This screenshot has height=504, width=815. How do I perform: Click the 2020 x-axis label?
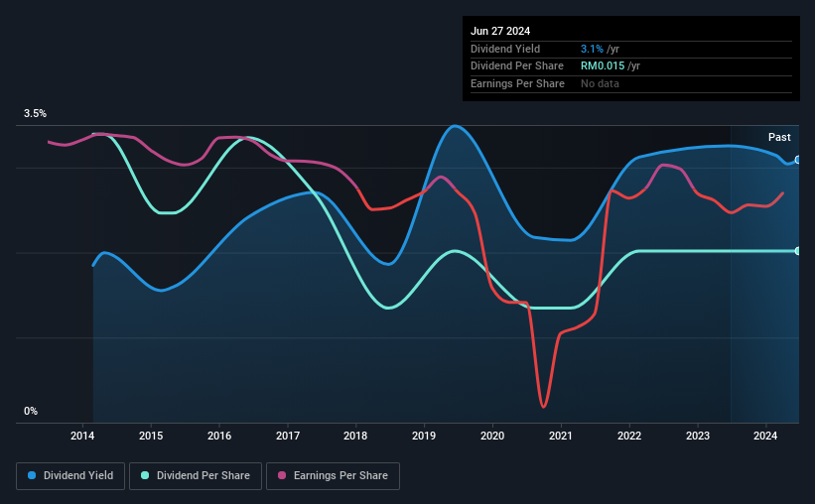(x=492, y=436)
